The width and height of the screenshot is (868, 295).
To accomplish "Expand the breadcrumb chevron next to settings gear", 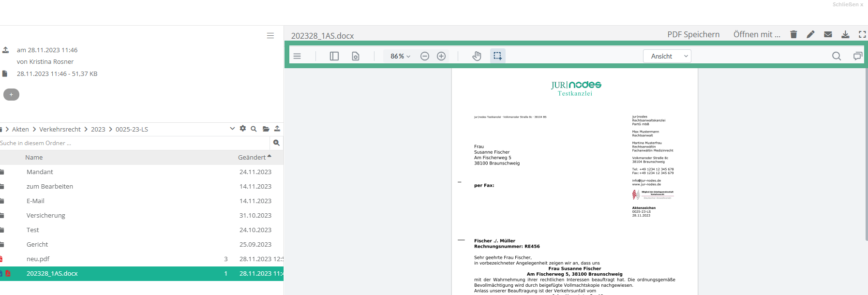I will [x=232, y=129].
